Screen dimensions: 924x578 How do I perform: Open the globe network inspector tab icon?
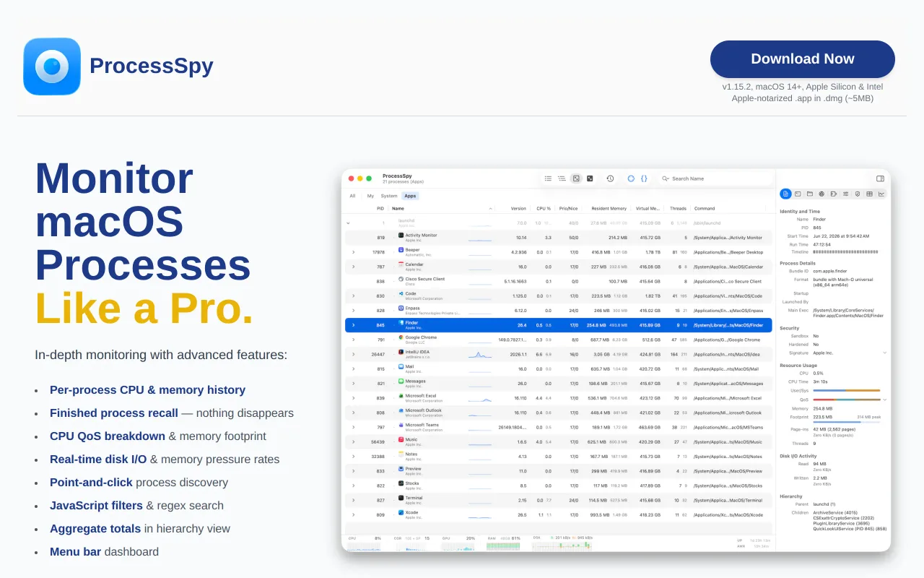click(x=821, y=194)
